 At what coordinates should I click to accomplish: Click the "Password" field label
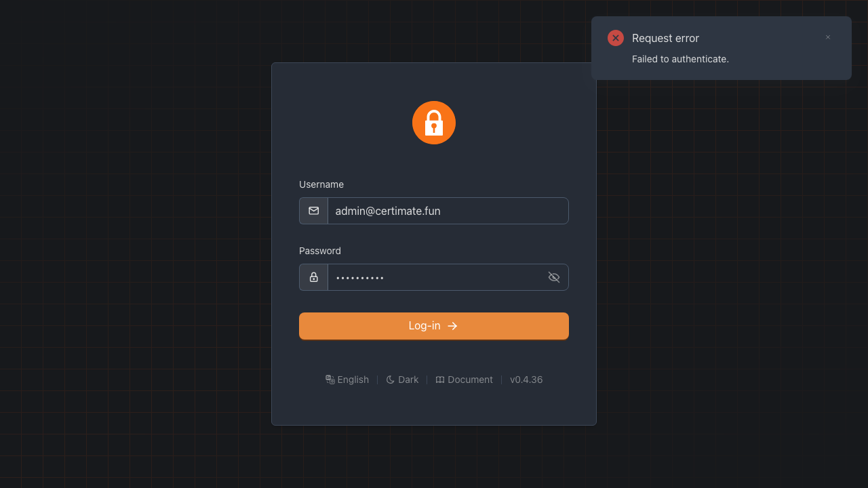pyautogui.click(x=320, y=251)
